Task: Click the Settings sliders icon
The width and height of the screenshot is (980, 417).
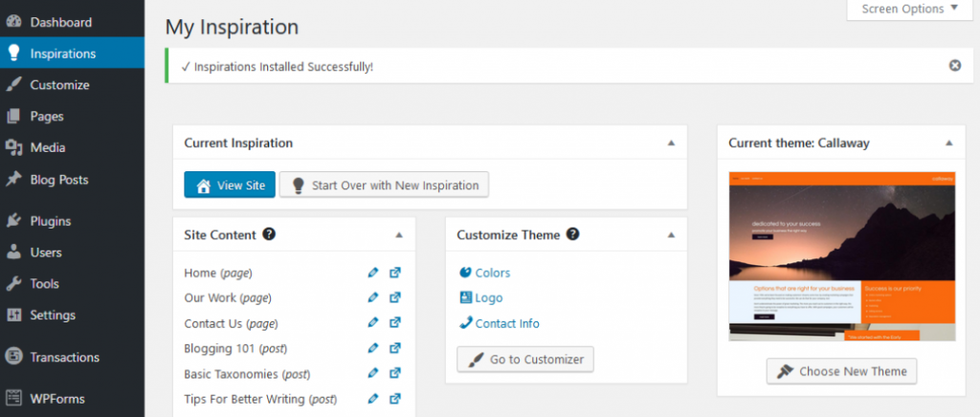Action: pyautogui.click(x=13, y=315)
